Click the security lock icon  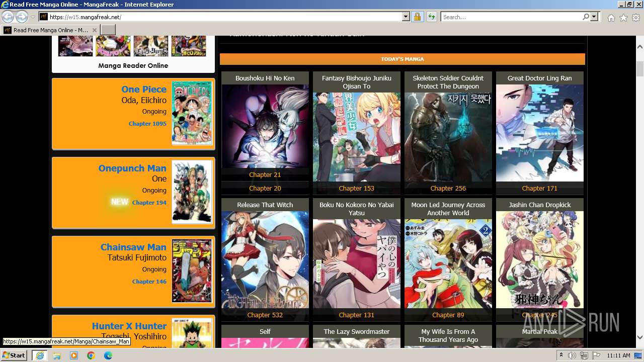tap(417, 17)
